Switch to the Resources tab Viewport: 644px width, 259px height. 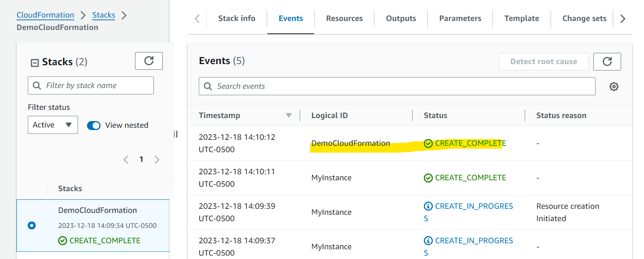point(344,18)
